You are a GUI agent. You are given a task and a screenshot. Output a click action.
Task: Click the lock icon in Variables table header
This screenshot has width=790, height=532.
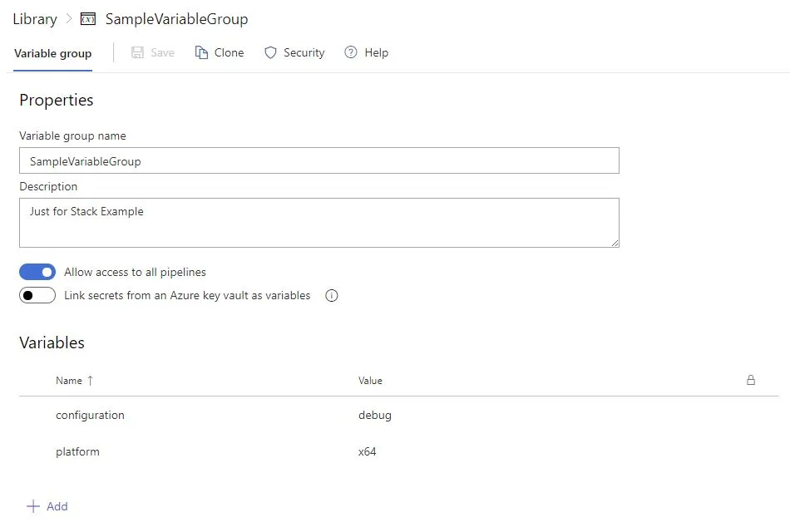click(x=751, y=381)
